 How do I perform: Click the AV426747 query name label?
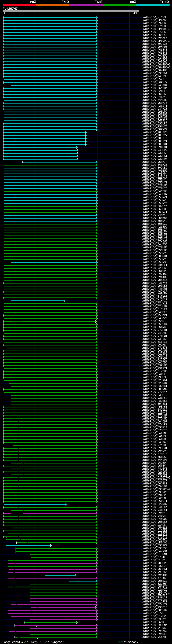10,9
